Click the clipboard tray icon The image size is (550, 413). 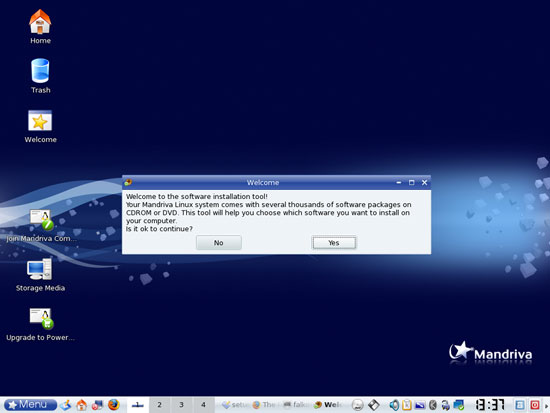tap(407, 405)
